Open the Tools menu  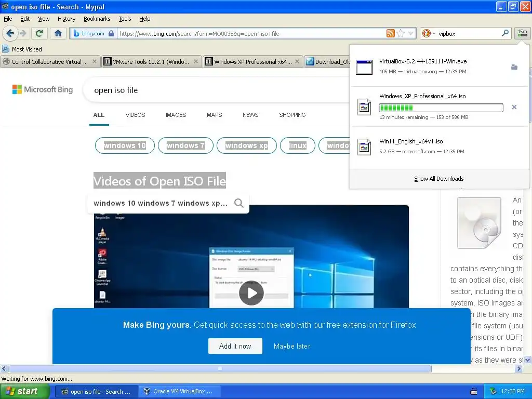pos(125,19)
